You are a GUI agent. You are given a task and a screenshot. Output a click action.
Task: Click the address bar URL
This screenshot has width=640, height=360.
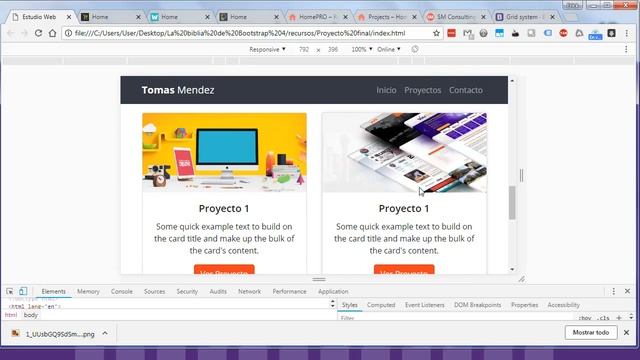[x=240, y=33]
